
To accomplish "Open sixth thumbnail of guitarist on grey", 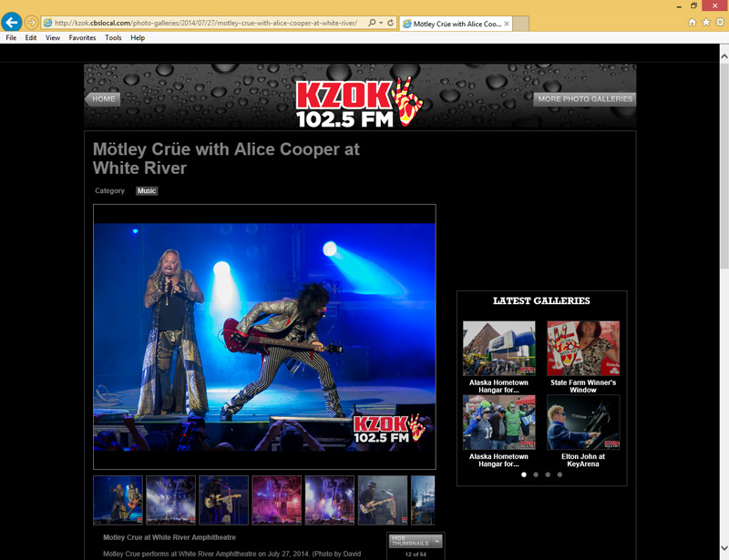I will (x=383, y=500).
